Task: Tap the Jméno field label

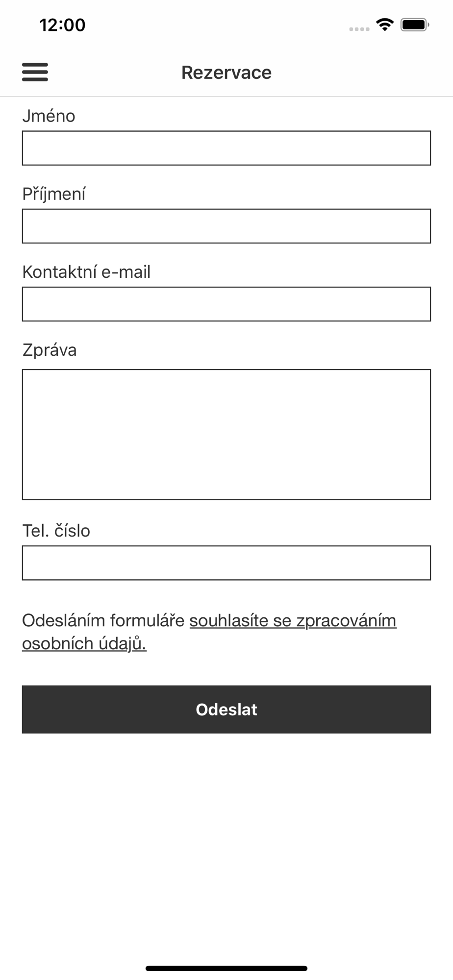Action: [x=49, y=116]
